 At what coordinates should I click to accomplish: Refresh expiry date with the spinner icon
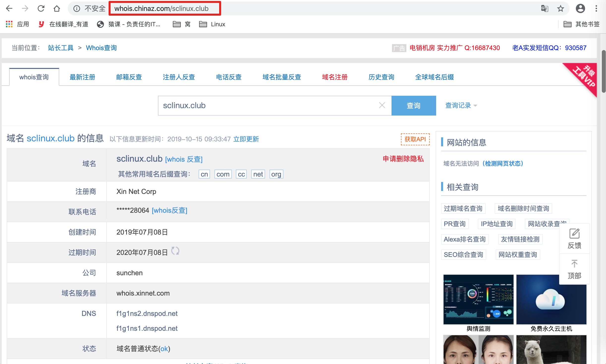tap(176, 251)
